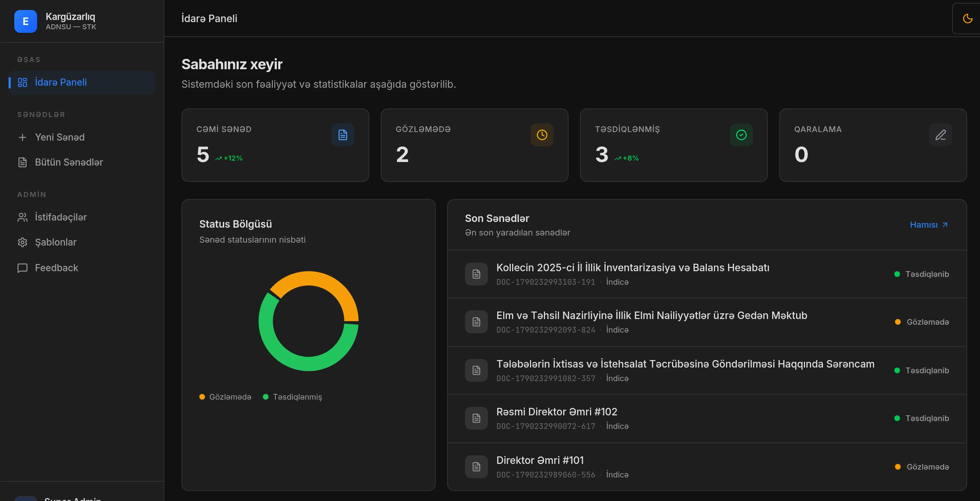The width and height of the screenshot is (980, 501).
Task: Go to İstifadəçilər admin page
Action: [82, 217]
